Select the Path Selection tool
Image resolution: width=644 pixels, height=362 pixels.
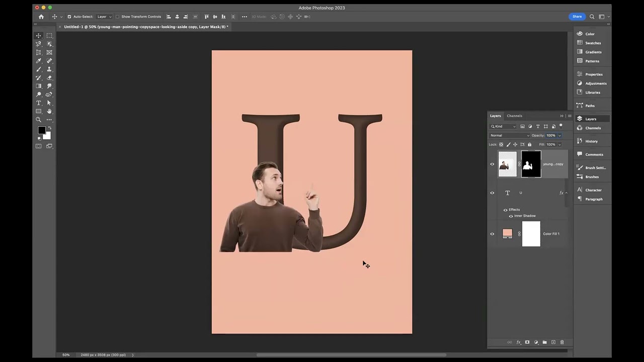(49, 103)
